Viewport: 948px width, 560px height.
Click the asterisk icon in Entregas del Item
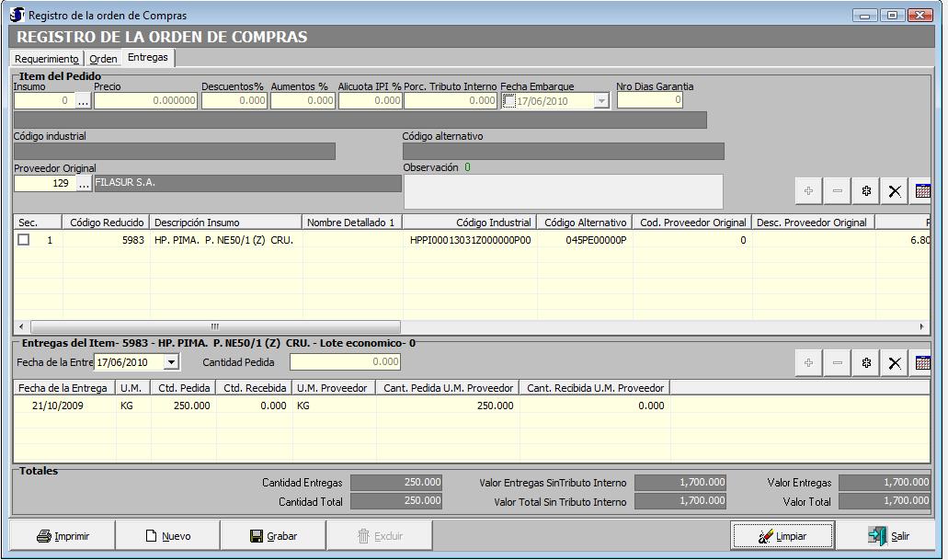point(865,363)
